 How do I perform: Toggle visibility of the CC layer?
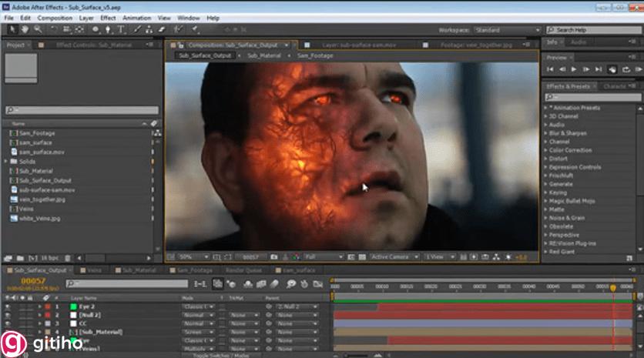coord(8,323)
